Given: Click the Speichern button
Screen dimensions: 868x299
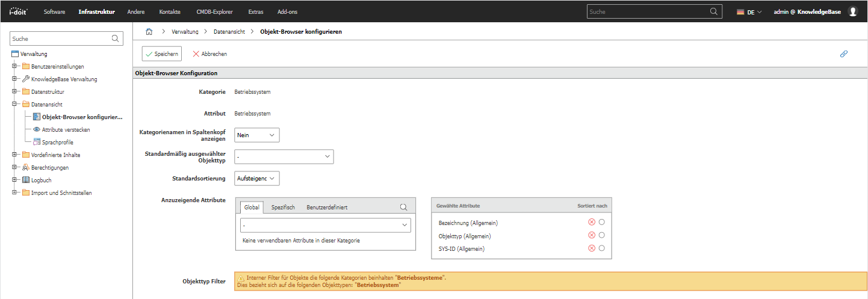Looking at the screenshot, I should pos(162,54).
